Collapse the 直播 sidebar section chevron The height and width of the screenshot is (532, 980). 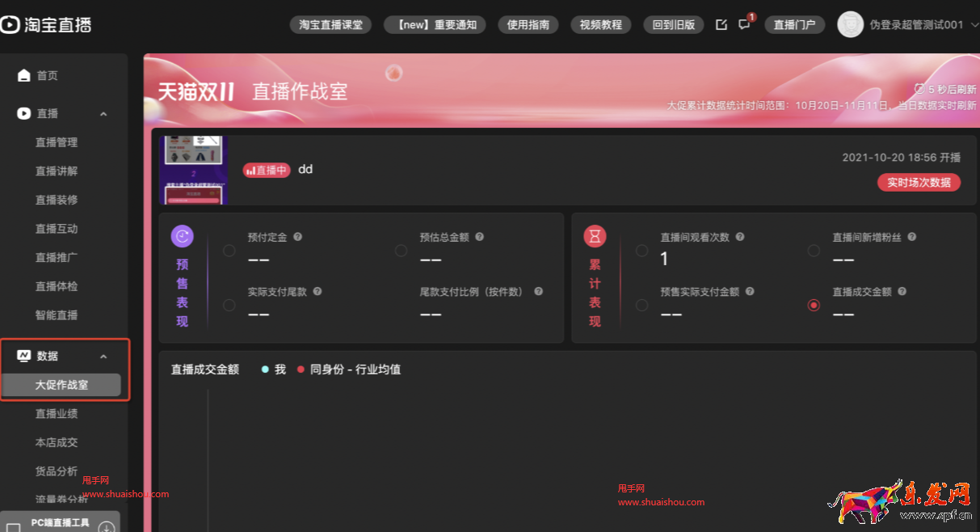coord(103,114)
